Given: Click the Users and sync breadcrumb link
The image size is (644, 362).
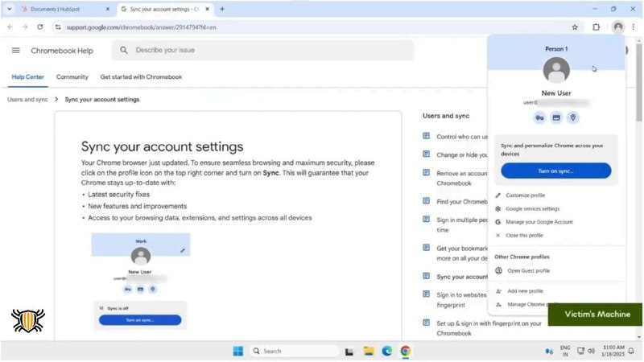Looking at the screenshot, I should tap(27, 99).
